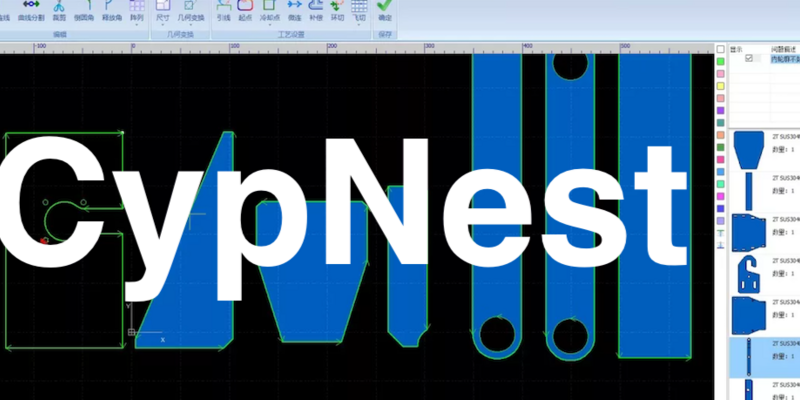Pick the hot pink layer swatch
800x400 pixels.
[720, 160]
